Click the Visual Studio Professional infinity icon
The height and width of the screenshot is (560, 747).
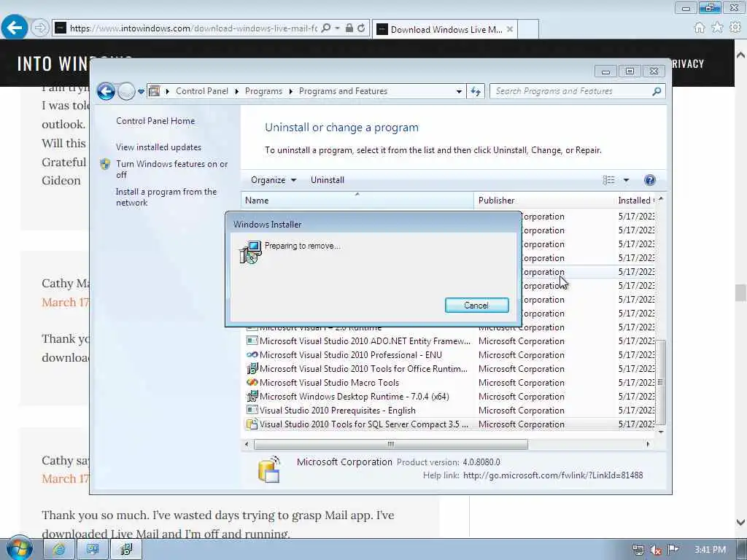252,355
